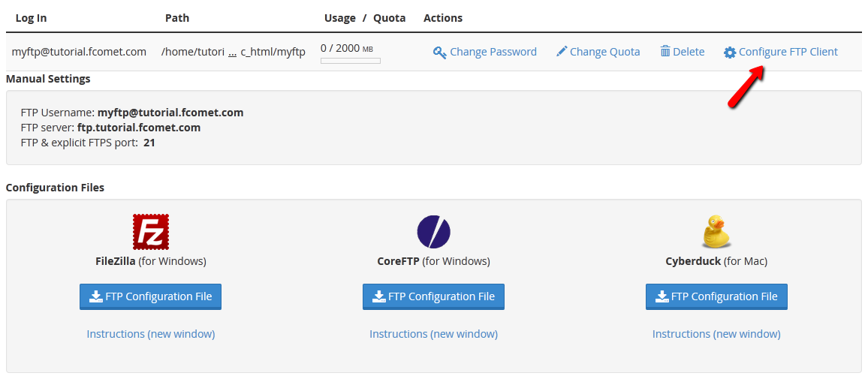
Task: Click the gear icon for Configure FTP Client
Action: click(x=730, y=53)
